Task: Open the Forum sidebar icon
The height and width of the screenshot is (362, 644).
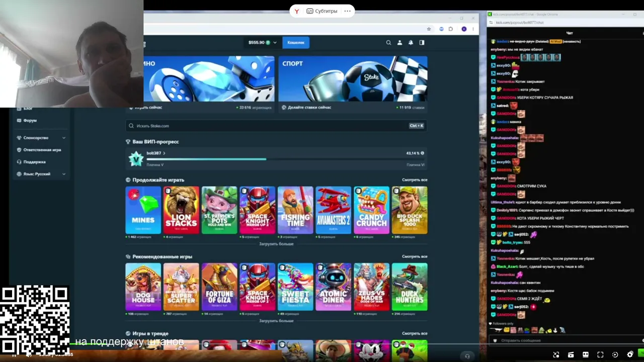Action: point(19,121)
